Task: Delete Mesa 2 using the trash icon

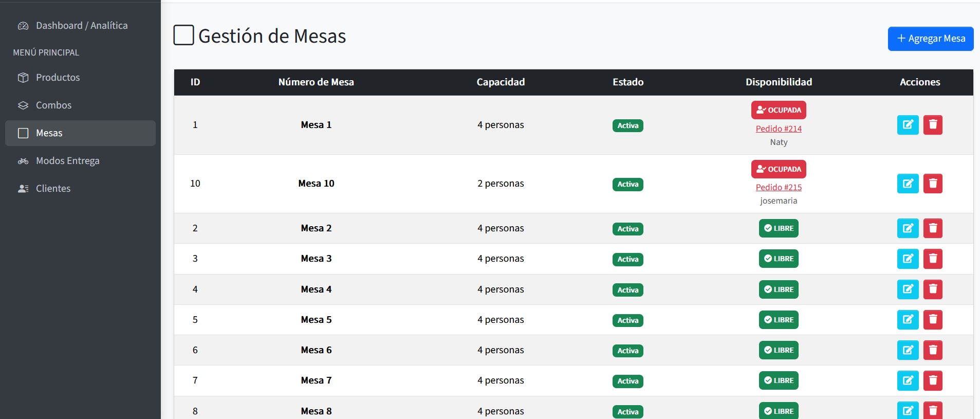Action: (933, 228)
